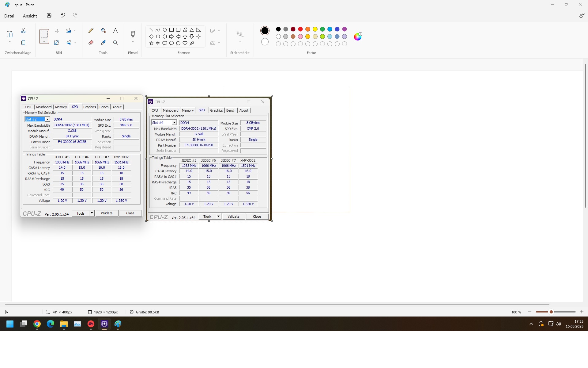Click the Save floppy disk icon

(x=49, y=15)
